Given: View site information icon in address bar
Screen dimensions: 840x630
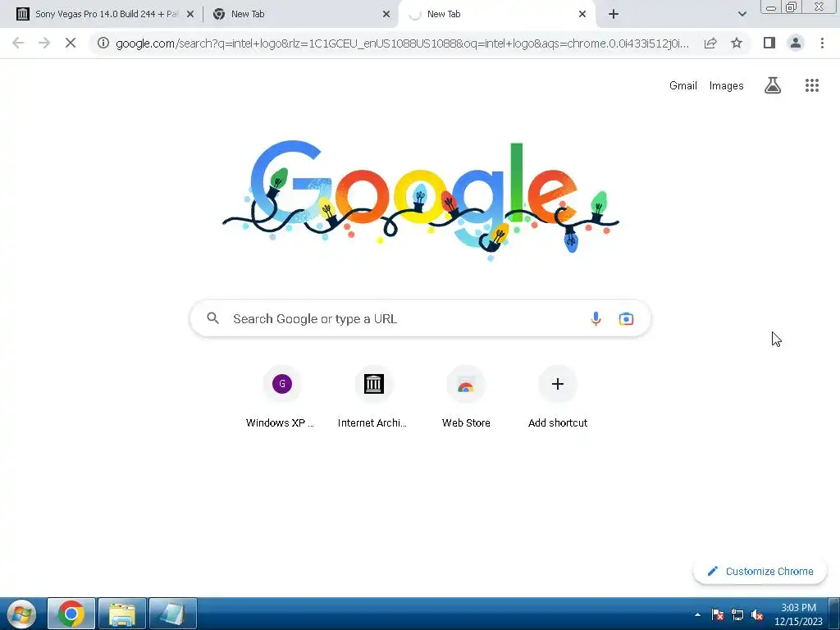Looking at the screenshot, I should click(x=103, y=43).
